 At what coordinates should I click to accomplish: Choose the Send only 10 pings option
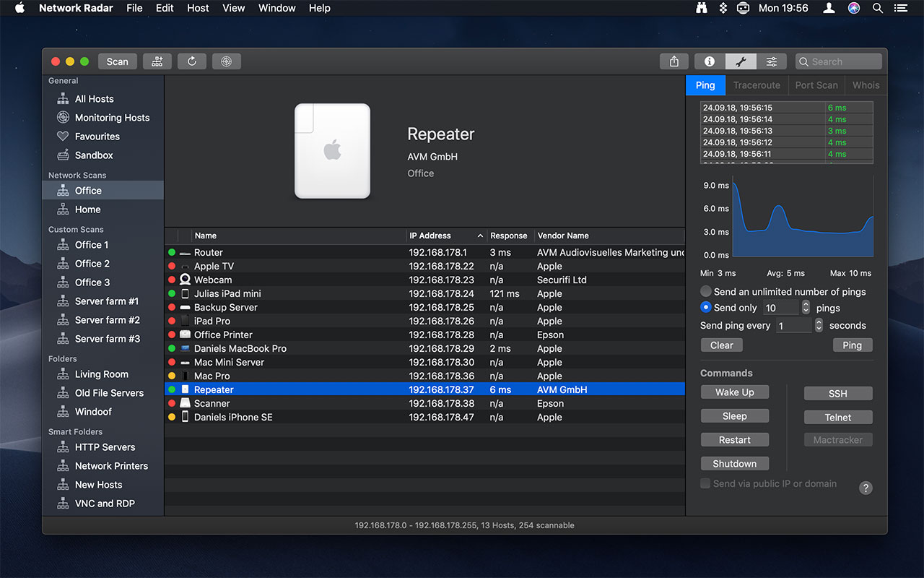705,307
